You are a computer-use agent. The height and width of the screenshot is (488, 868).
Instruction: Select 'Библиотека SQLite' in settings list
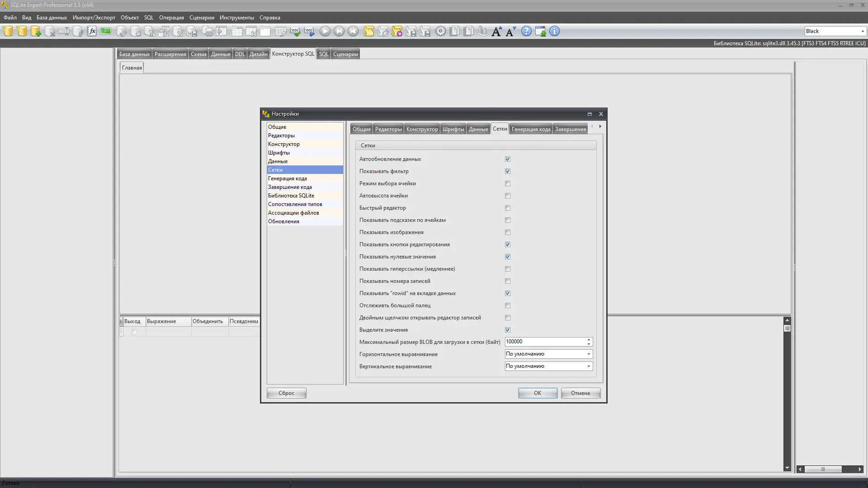291,196
